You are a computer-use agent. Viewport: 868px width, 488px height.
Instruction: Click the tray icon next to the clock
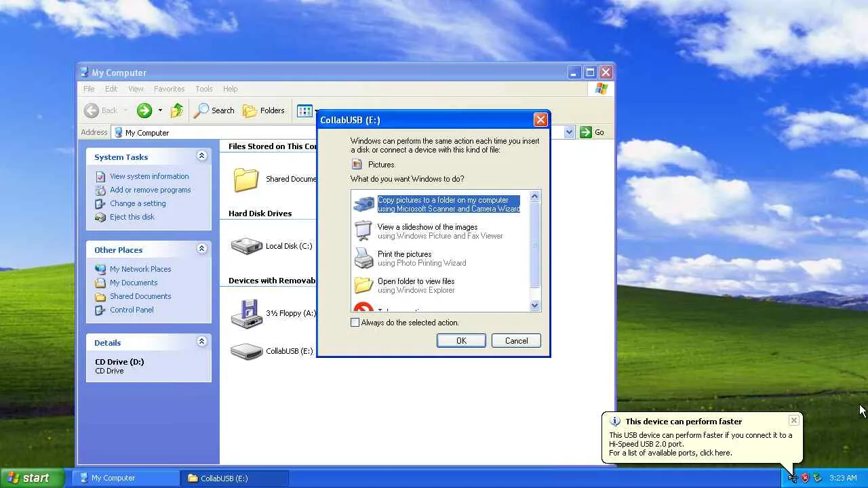point(818,478)
